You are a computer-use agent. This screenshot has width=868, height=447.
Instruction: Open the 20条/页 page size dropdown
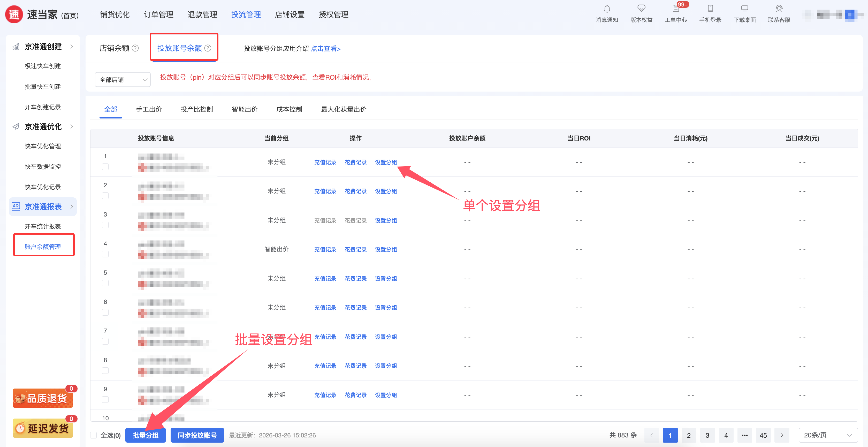tap(828, 435)
